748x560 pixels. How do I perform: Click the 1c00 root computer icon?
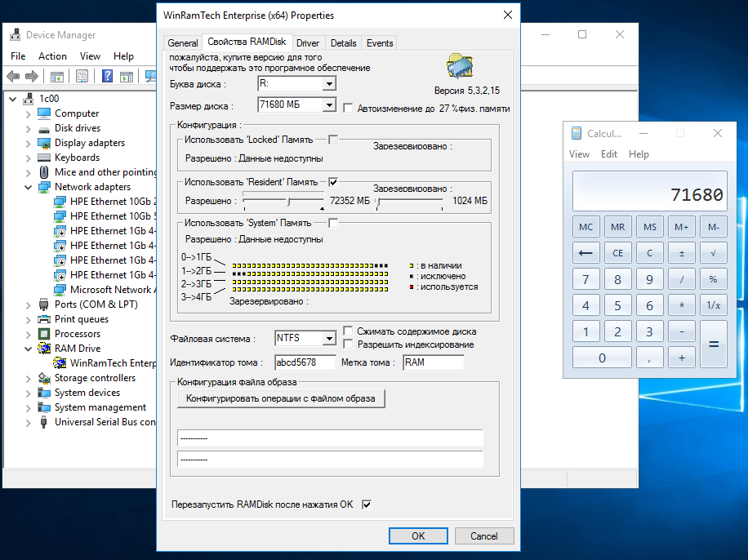(29, 99)
